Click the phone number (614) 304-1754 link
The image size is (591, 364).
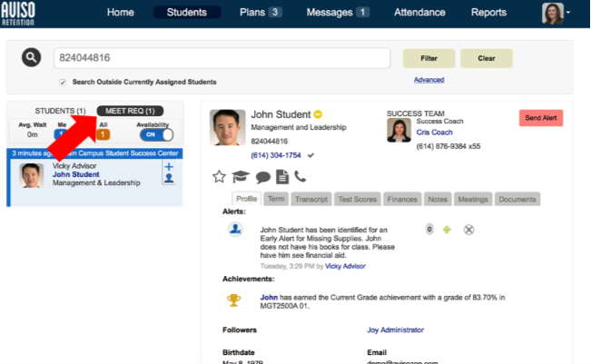(x=276, y=155)
